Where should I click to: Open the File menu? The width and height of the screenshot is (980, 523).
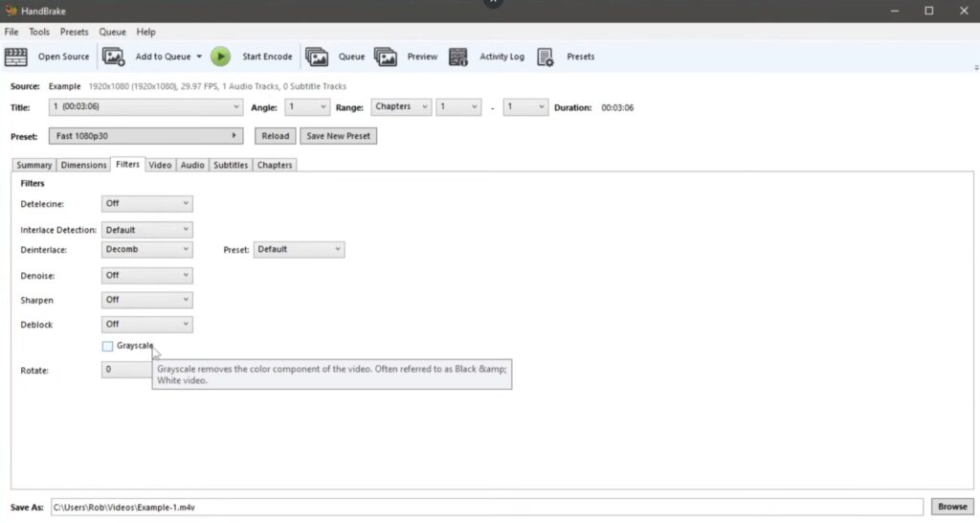(x=11, y=32)
